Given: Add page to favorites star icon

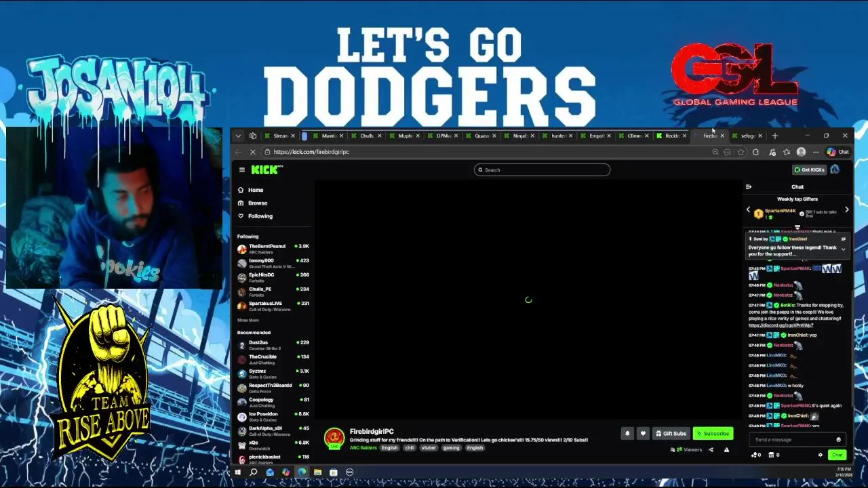Looking at the screenshot, I should coord(741,152).
